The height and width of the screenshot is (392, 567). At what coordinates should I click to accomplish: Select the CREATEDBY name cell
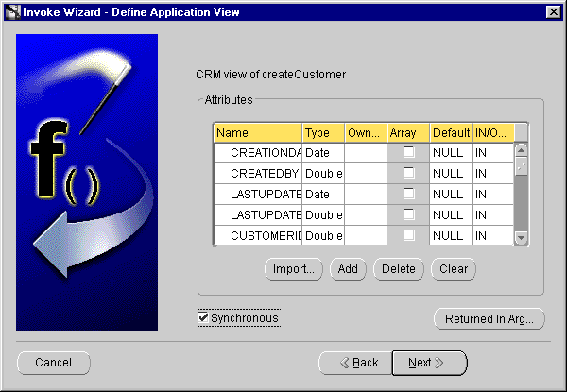click(x=257, y=173)
